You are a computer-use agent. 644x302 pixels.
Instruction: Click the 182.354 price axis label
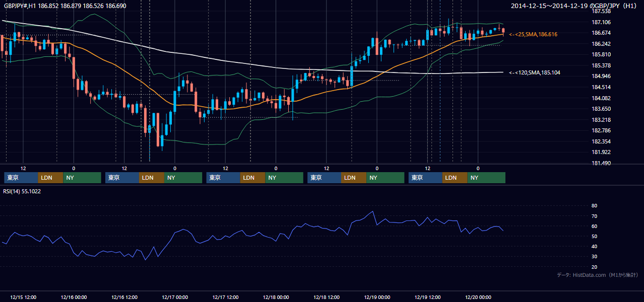(601, 141)
